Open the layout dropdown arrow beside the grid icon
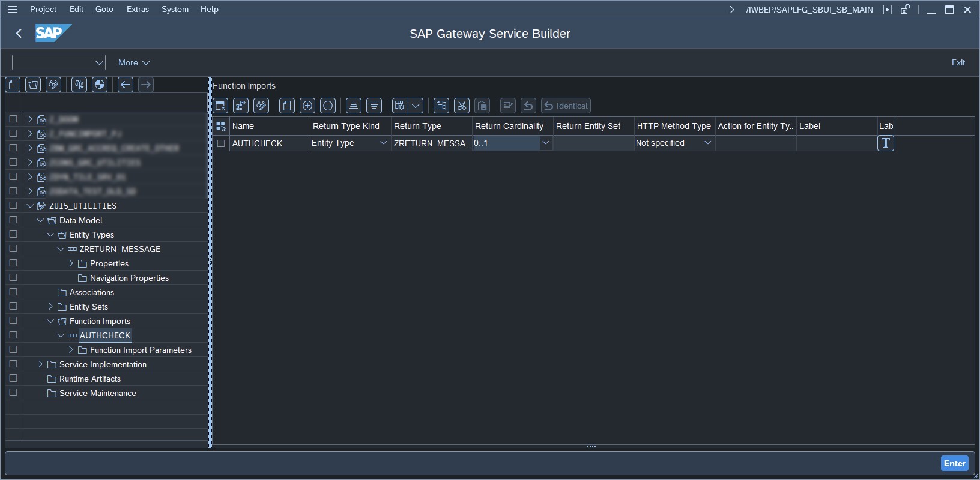Viewport: 980px width, 480px height. (416, 106)
